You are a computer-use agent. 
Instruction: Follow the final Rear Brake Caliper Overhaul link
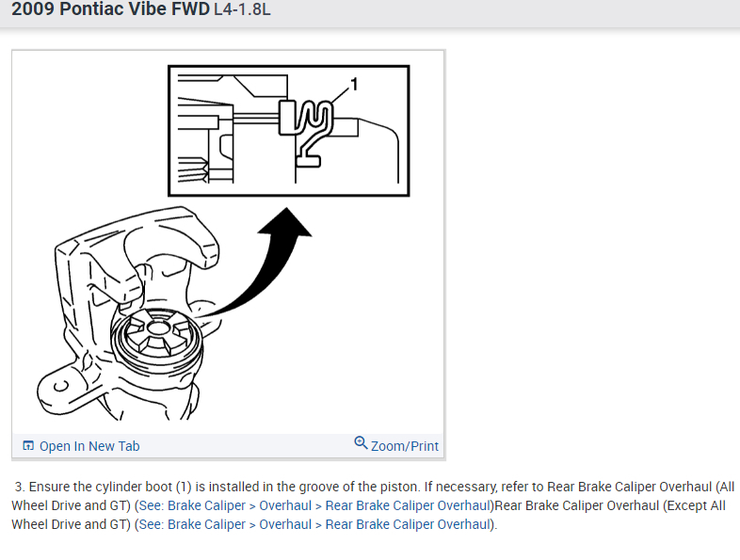tap(409, 524)
